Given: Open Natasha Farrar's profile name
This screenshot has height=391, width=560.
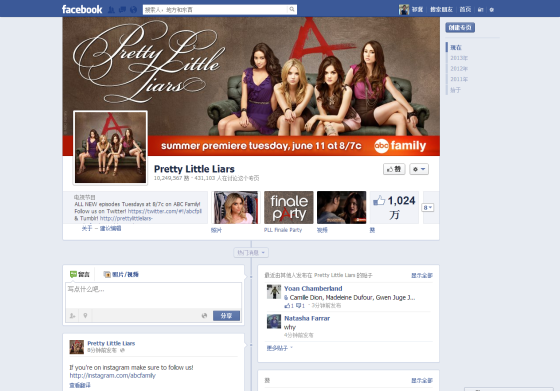Looking at the screenshot, I should click(307, 318).
